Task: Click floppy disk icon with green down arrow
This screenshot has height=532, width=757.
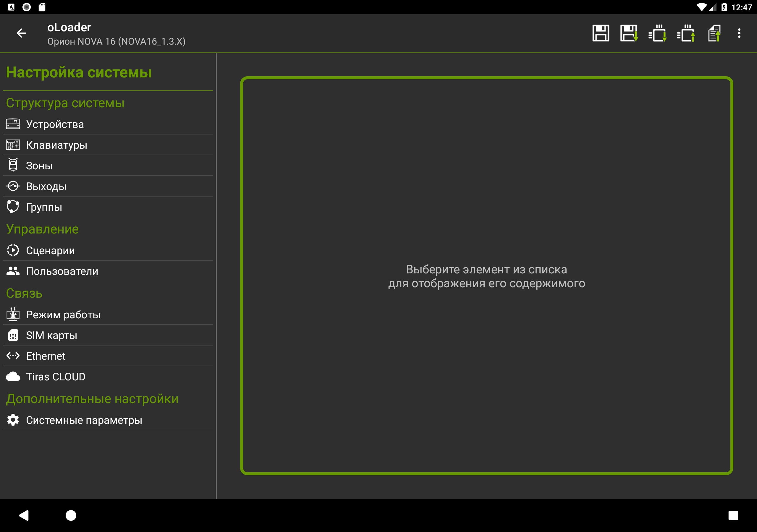Action: [x=629, y=33]
